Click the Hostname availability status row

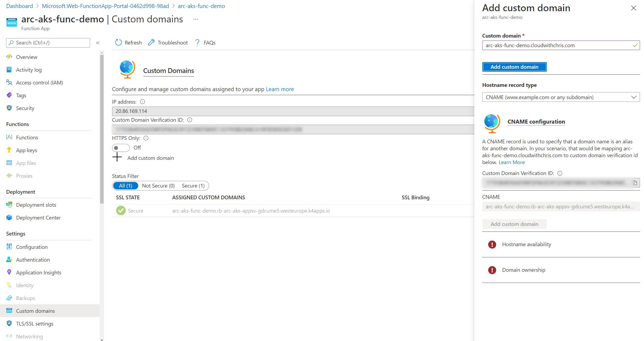(x=561, y=244)
